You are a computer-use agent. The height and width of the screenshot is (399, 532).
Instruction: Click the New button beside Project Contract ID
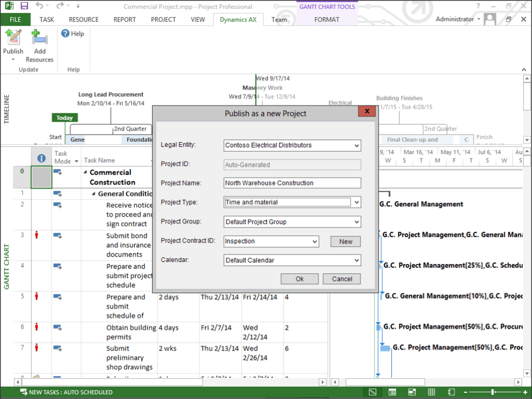tap(345, 241)
